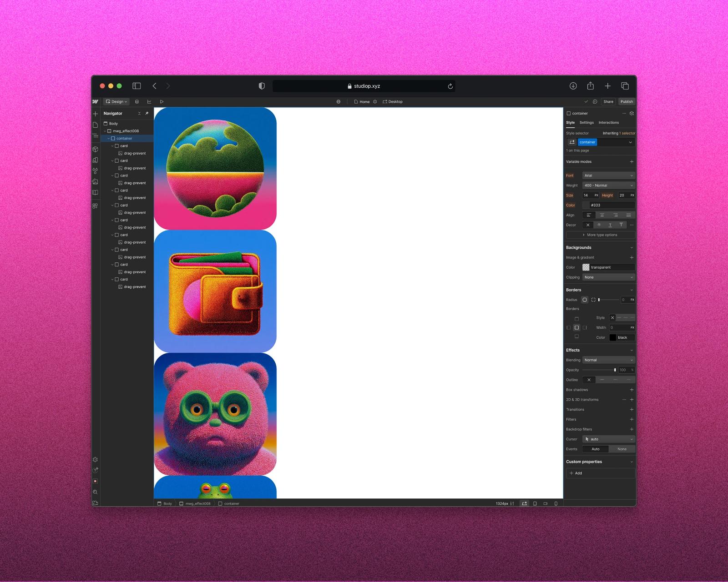
Task: Open the Design mode menu
Action: point(116,101)
